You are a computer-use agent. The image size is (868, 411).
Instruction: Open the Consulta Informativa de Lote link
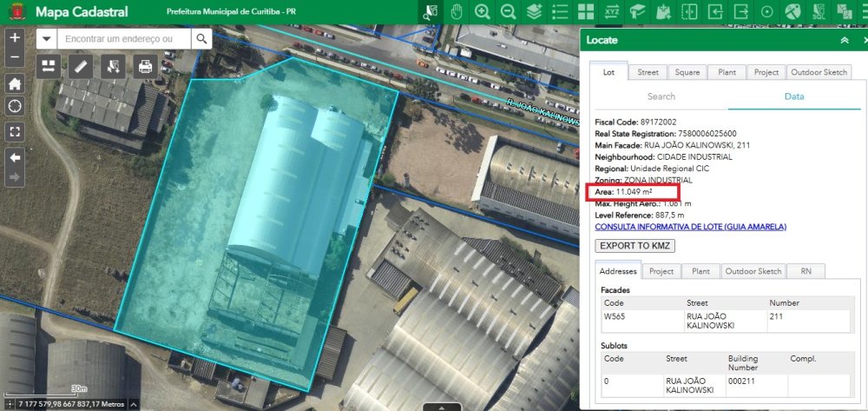690,227
